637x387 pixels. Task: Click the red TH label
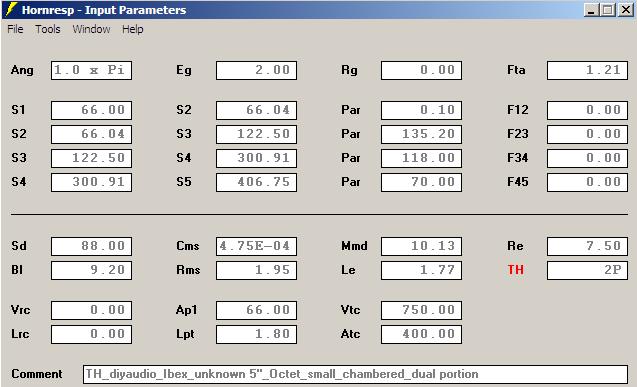click(x=516, y=270)
